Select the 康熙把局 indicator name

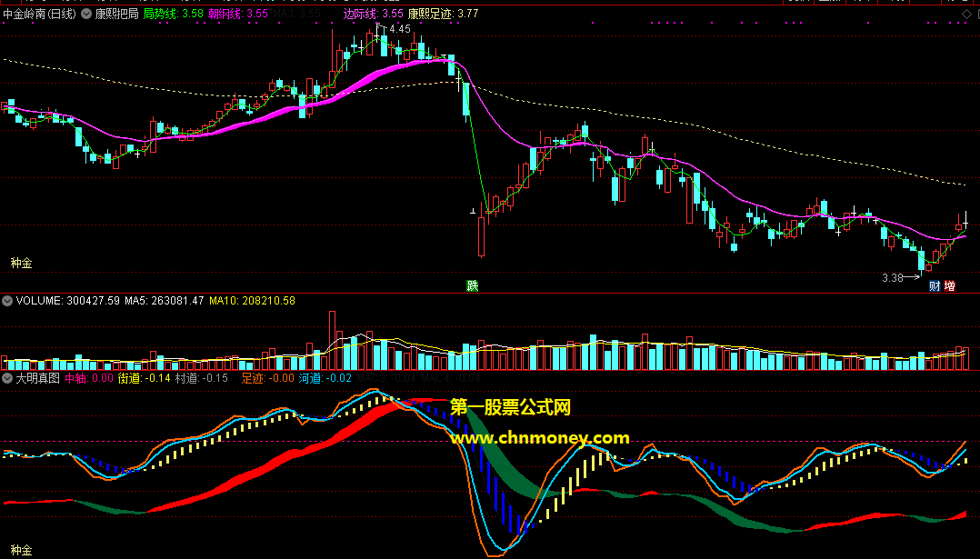[x=116, y=13]
